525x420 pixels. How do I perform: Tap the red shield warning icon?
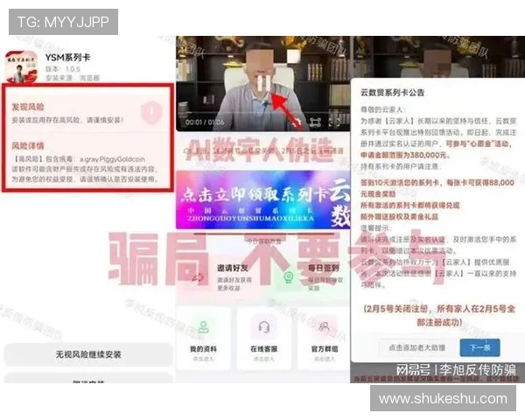pos(151,111)
